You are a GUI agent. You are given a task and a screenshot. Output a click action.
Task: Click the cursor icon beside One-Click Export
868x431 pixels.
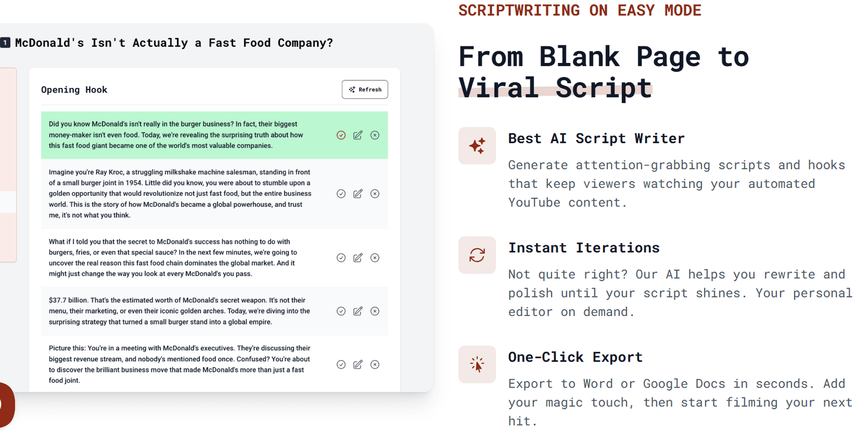(477, 364)
